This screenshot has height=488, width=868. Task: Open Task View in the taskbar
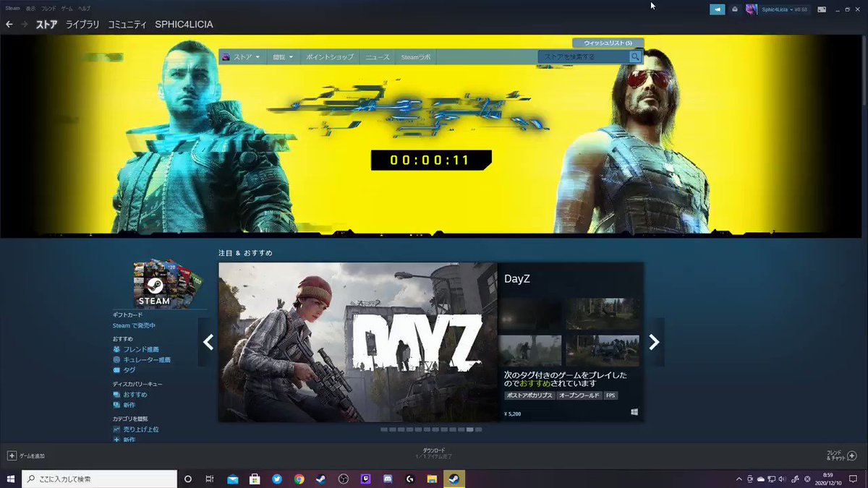pos(210,479)
